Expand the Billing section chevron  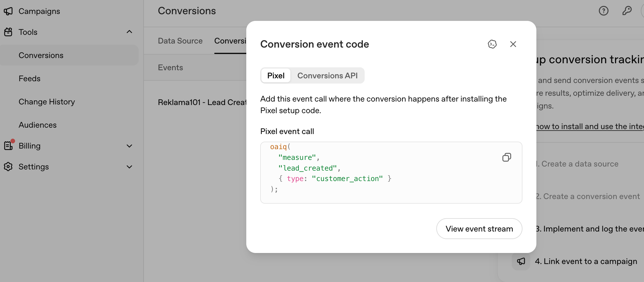129,146
